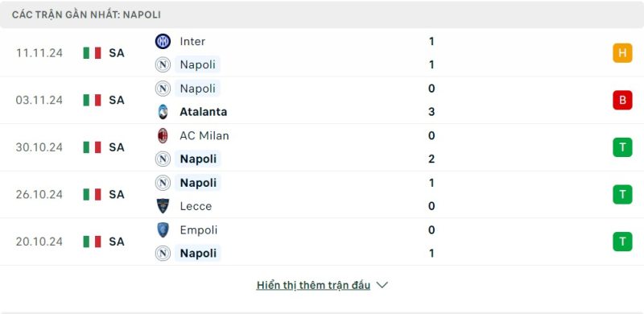Click the Các trận gần nhất: Napoli header
The height and width of the screenshot is (314, 644).
coord(86,14)
